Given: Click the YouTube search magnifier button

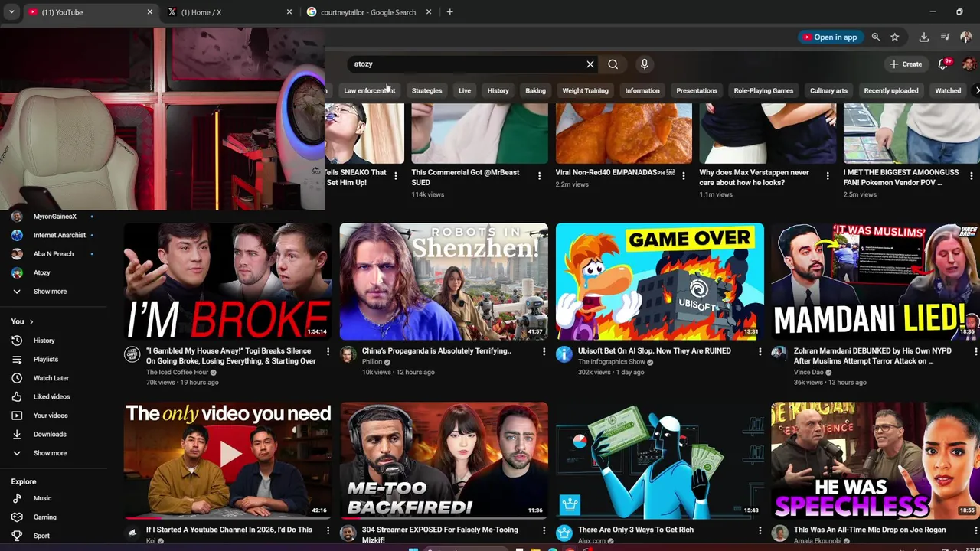Looking at the screenshot, I should click(612, 64).
